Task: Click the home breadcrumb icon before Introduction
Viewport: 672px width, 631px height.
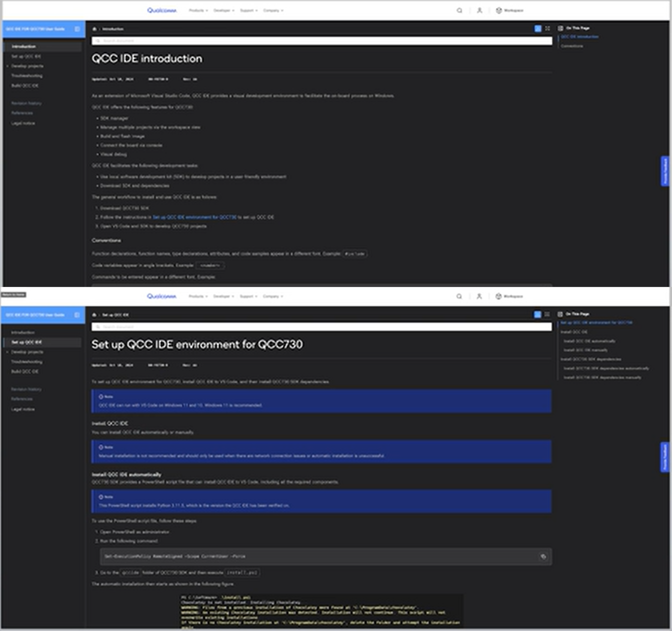Action: [94, 29]
